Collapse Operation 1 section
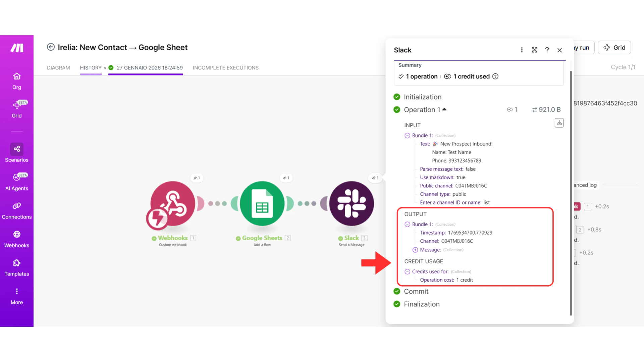Viewport: 644px width, 362px height. coord(444,110)
